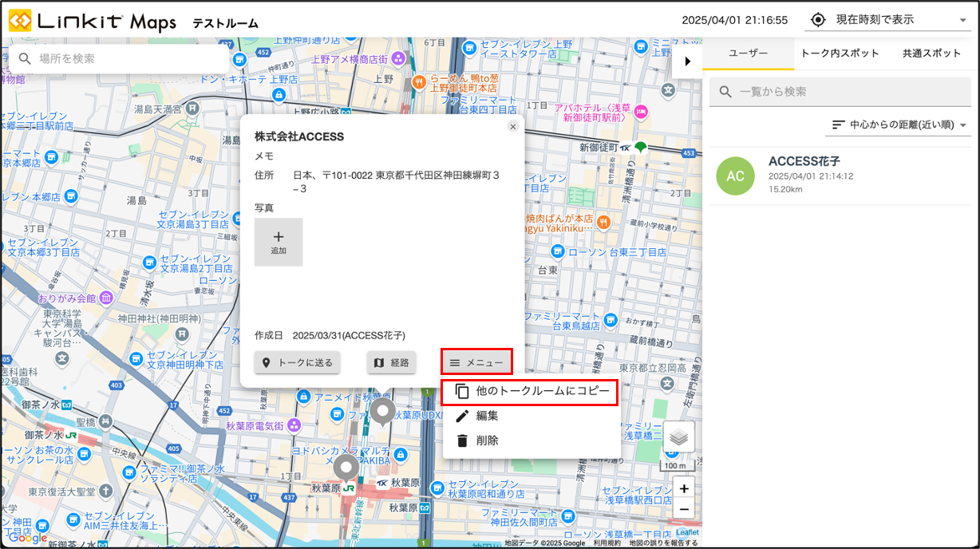Image resolution: width=980 pixels, height=549 pixels.
Task: Open the 中心からの距離(近い順) sort dropdown
Action: point(899,125)
